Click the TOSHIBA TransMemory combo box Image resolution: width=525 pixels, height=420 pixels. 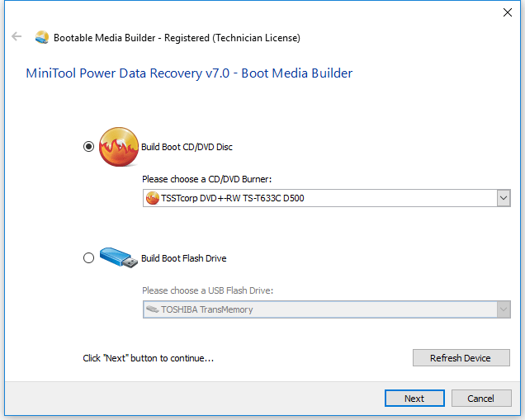(326, 309)
